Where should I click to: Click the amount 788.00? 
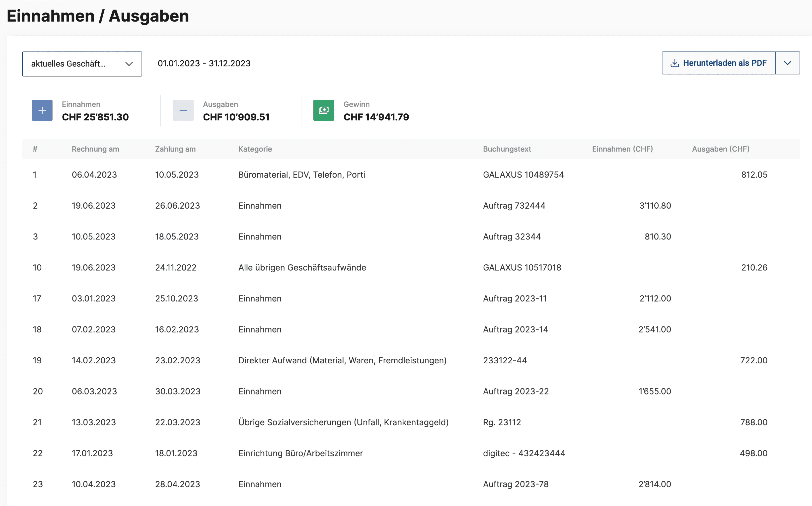754,422
